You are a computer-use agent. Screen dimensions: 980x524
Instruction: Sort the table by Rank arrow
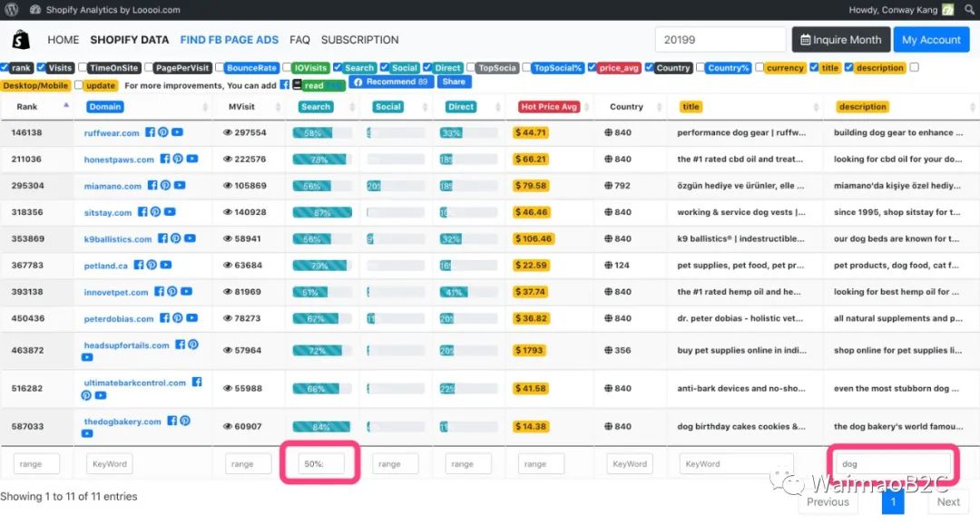click(x=66, y=105)
